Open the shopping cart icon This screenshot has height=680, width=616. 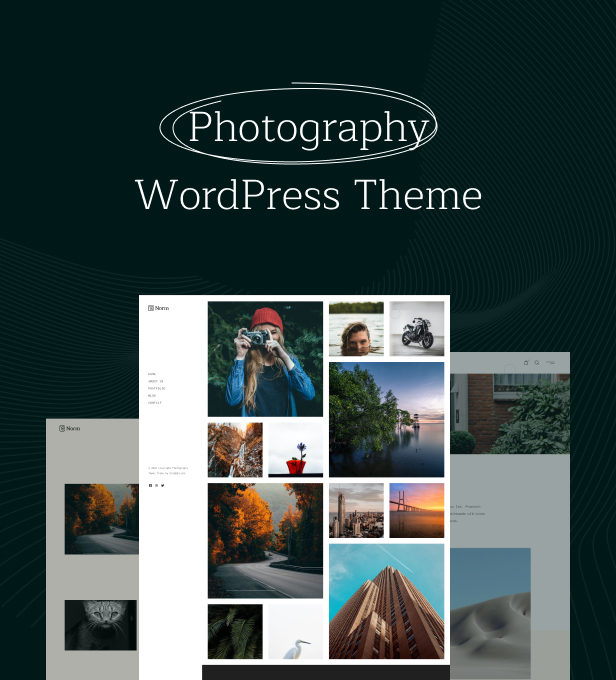(x=525, y=362)
